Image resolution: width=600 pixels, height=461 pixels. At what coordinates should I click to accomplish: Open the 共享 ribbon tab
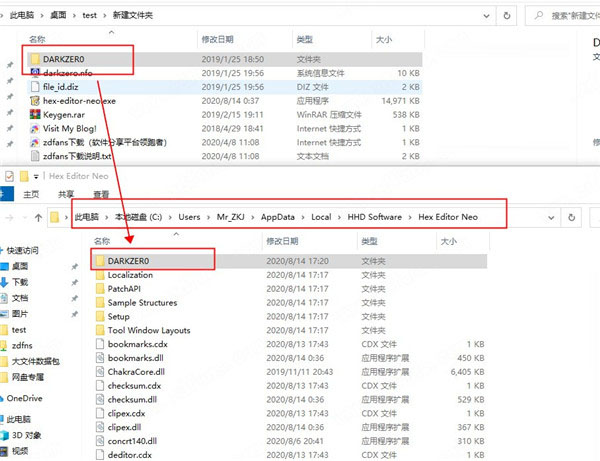pos(66,194)
